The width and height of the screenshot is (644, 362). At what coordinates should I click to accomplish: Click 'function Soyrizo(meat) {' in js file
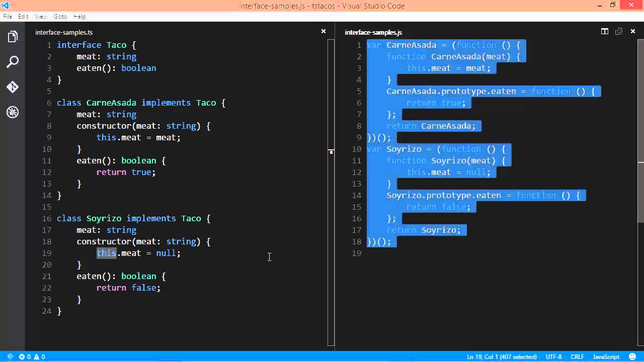[x=446, y=160]
